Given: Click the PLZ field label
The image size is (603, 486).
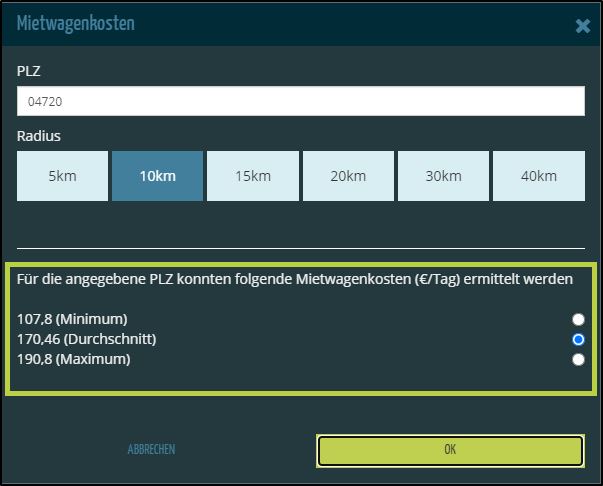Looking at the screenshot, I should click(x=29, y=72).
